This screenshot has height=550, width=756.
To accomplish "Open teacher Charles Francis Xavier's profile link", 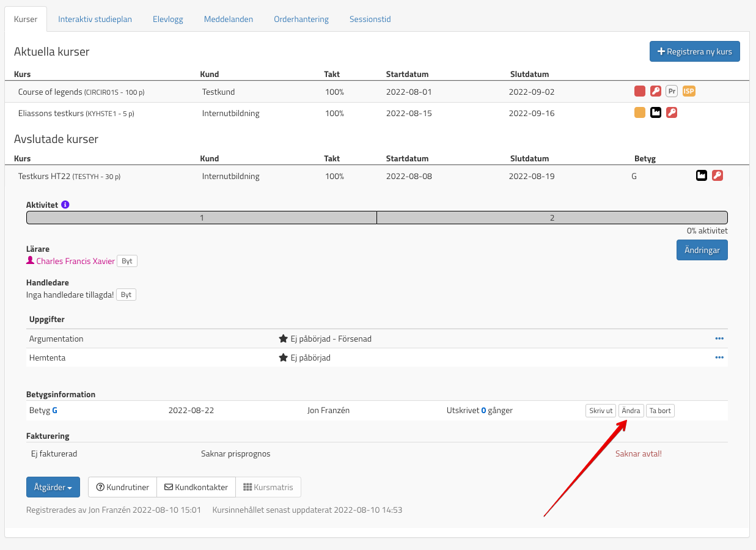I will (x=75, y=261).
